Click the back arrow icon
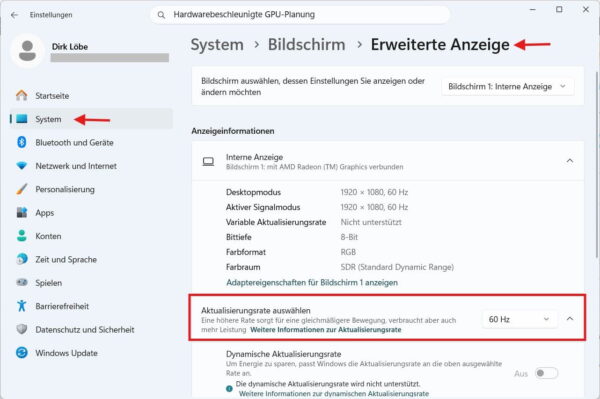Viewport: 600px width, 399px height. pos(15,15)
